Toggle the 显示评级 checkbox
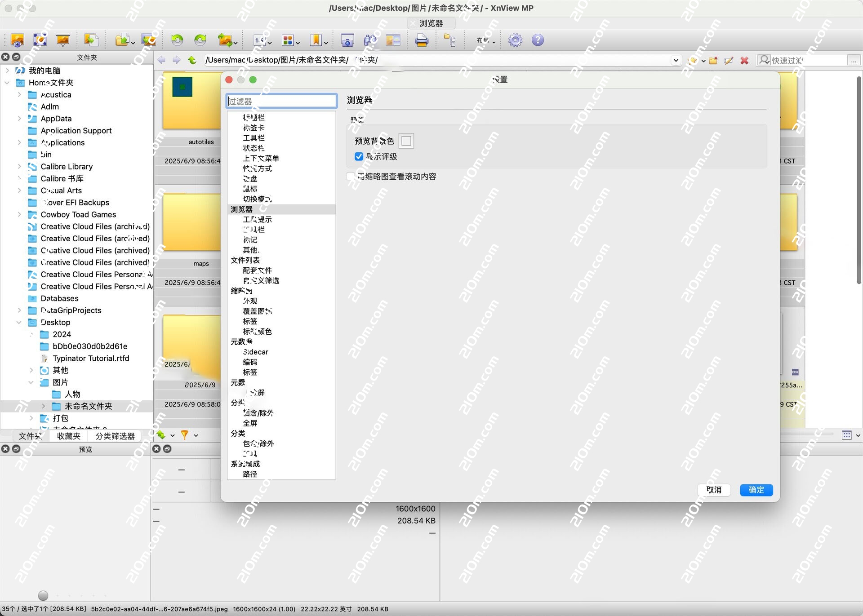Screen dimensions: 863x616 [x=359, y=156]
